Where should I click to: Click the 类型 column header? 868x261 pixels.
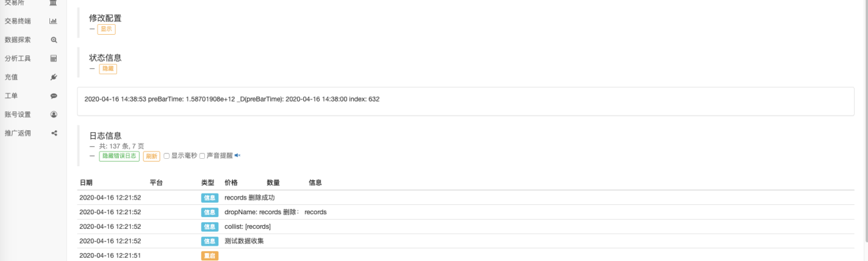click(x=208, y=182)
